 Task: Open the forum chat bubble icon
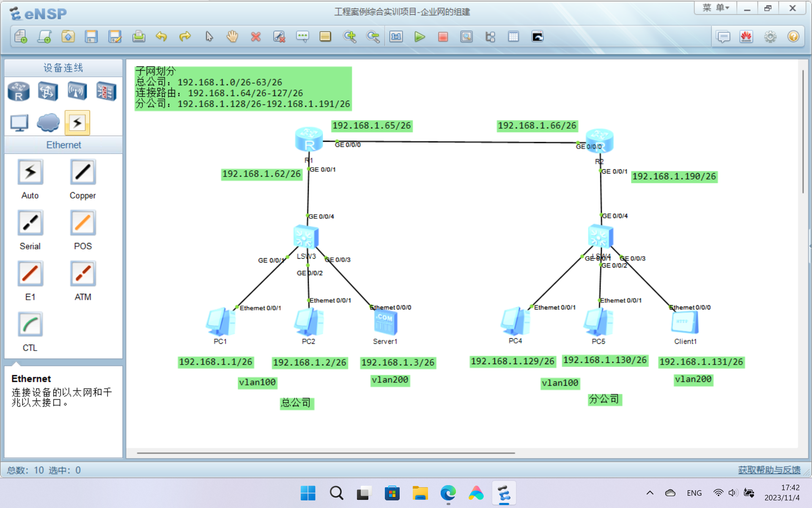tap(724, 37)
